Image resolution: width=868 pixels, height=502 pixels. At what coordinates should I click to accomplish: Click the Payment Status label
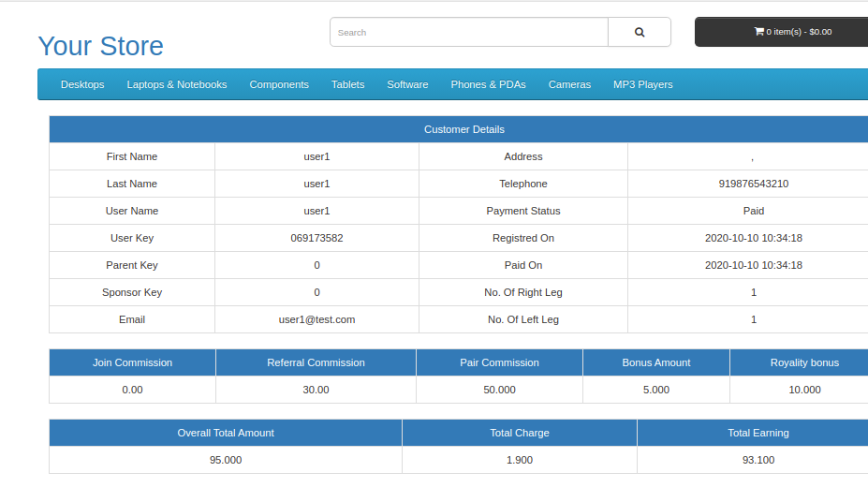[523, 211]
